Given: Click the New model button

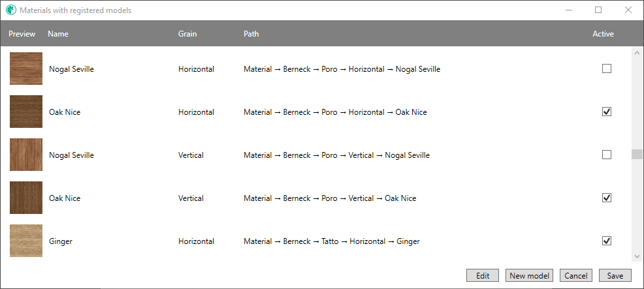Looking at the screenshot, I should (530, 275).
